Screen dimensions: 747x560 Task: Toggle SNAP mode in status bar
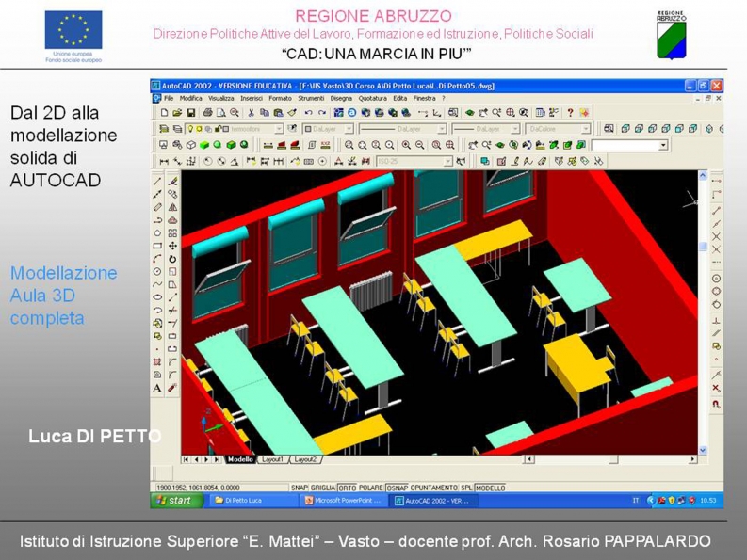coord(300,488)
